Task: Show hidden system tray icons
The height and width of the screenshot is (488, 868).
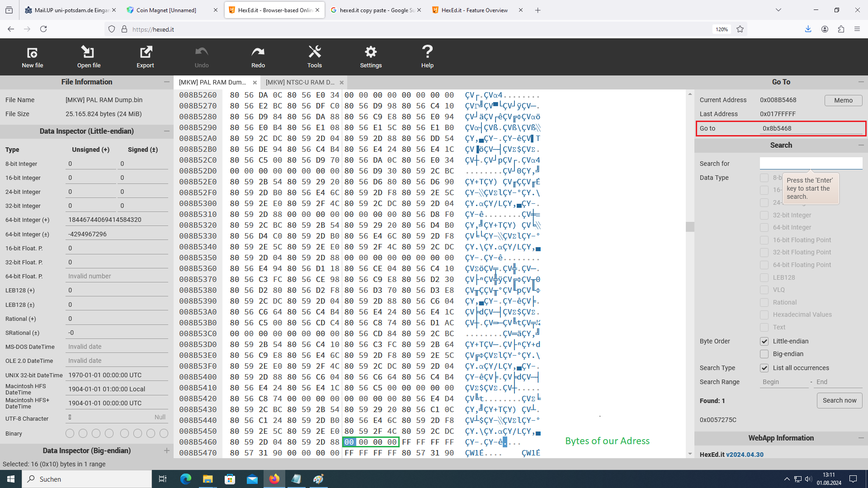Action: pyautogui.click(x=787, y=479)
